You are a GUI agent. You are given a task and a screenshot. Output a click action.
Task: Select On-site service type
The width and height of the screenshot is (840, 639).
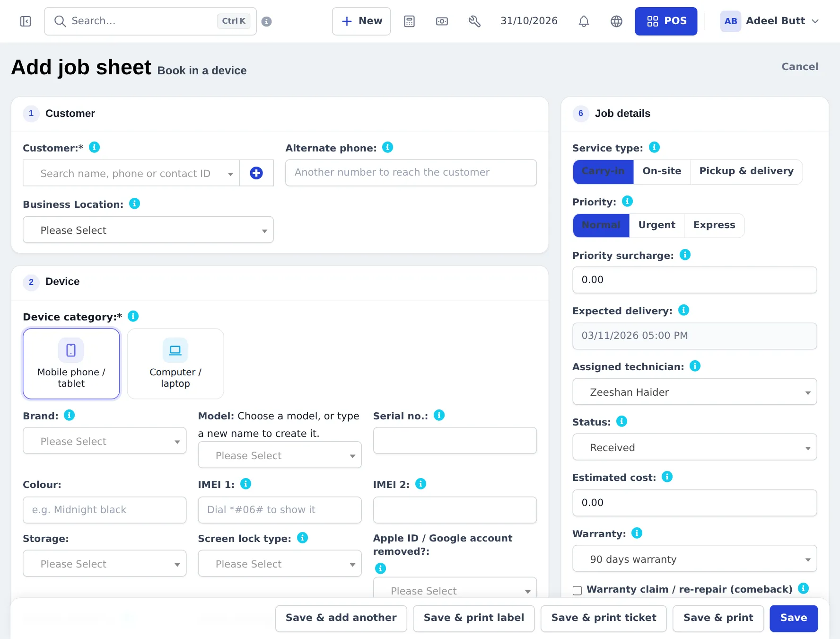pyautogui.click(x=662, y=171)
